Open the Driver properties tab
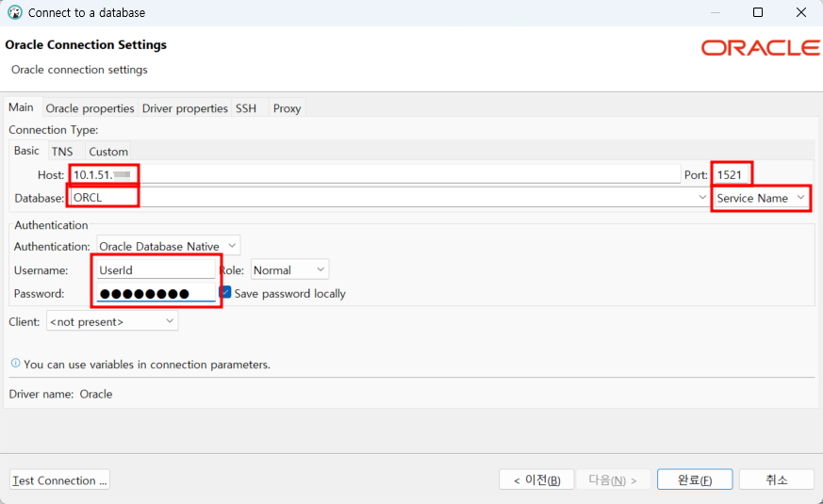 (x=185, y=108)
